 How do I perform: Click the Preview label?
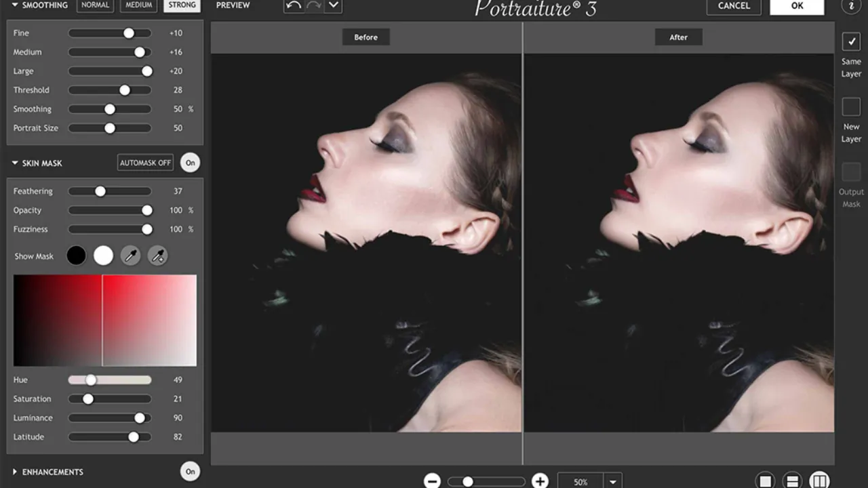click(x=233, y=5)
